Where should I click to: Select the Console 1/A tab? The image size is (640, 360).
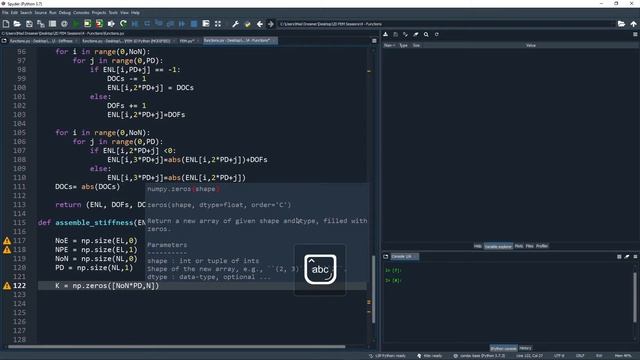(404, 257)
